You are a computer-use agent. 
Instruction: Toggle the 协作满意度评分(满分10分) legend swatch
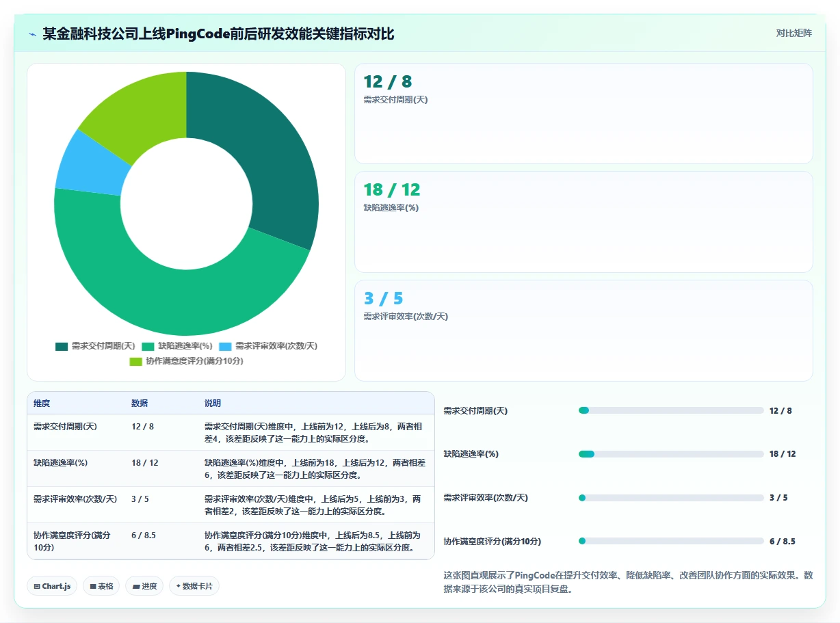pos(135,361)
